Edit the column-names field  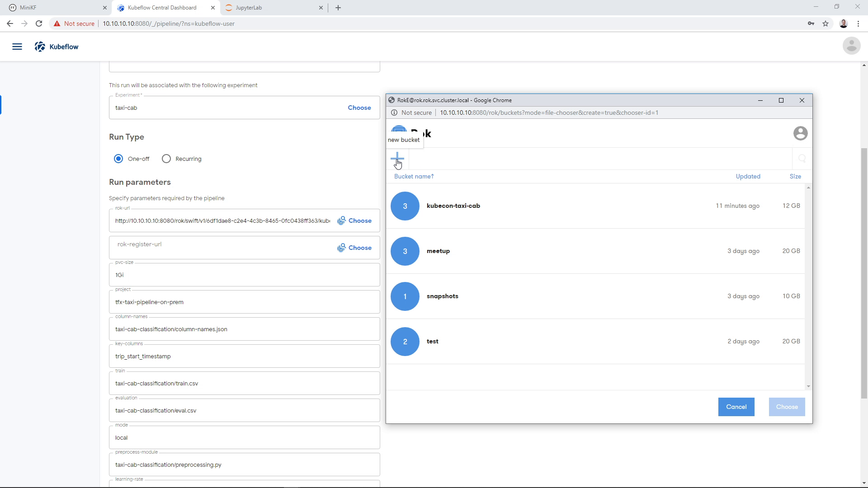click(244, 329)
